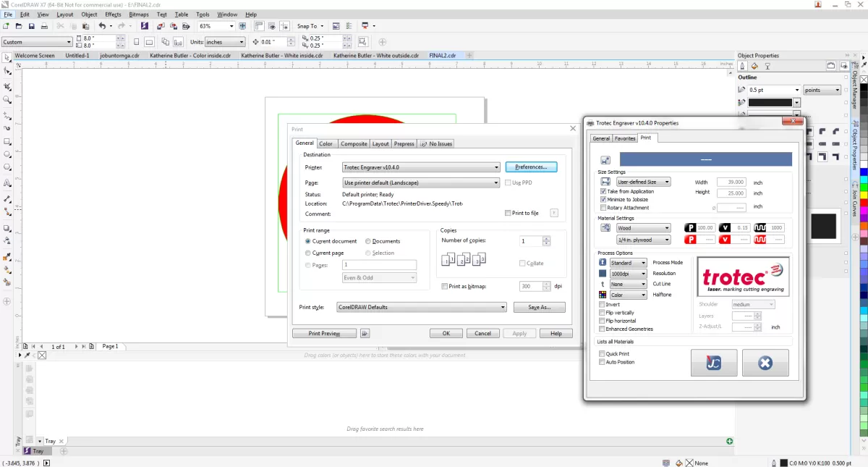Enable the Invert checkbox

[x=602, y=305]
